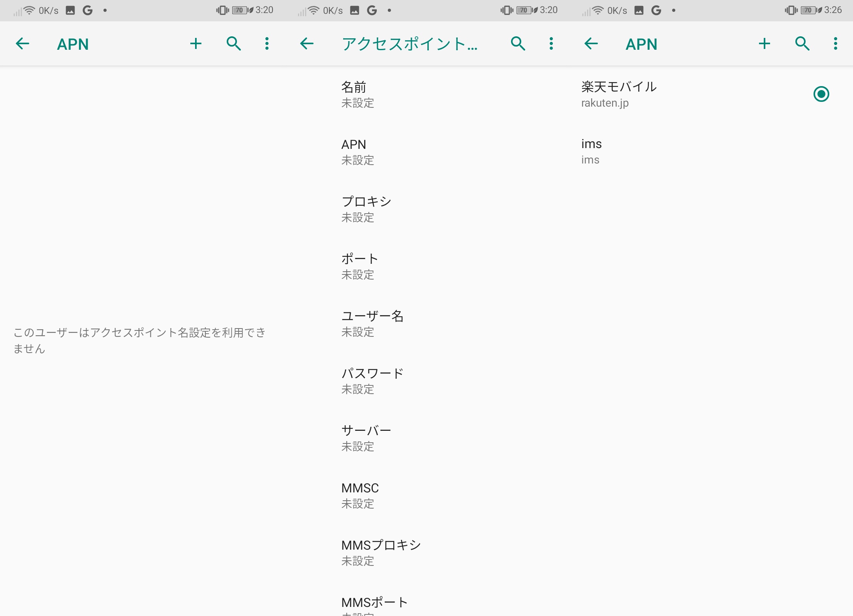Tap the 3:26 clock in status bar

[833, 10]
